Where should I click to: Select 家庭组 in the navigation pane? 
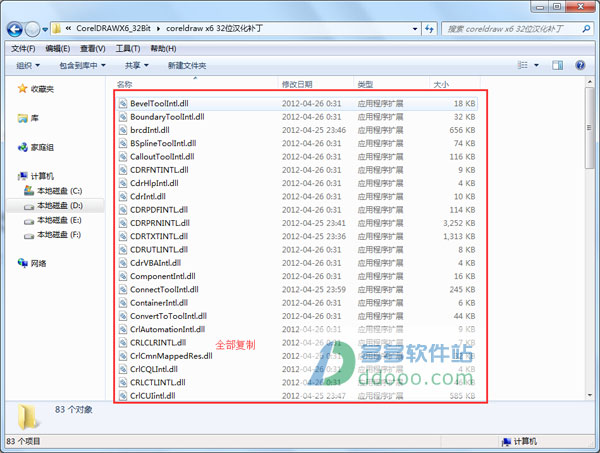coord(36,147)
